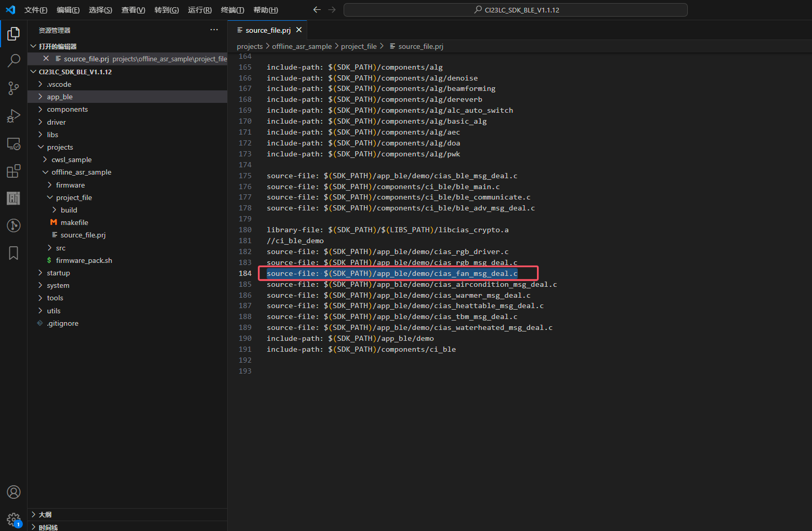Viewport: 812px width, 531px height.
Task: Open the 编辑(E) menu
Action: (x=68, y=10)
